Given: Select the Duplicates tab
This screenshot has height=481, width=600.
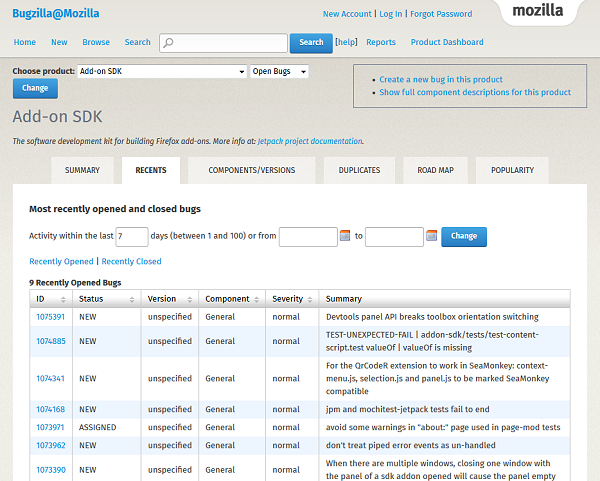Looking at the screenshot, I should (359, 171).
